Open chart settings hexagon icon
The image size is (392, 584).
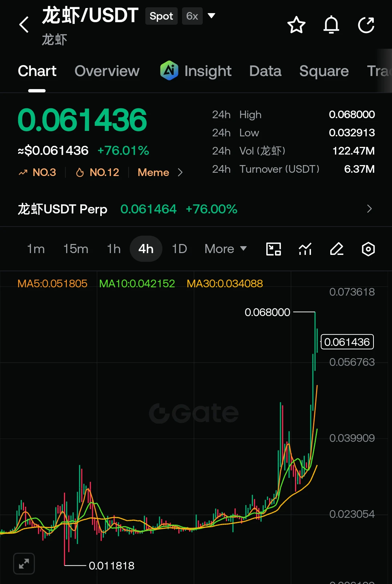pyautogui.click(x=368, y=249)
